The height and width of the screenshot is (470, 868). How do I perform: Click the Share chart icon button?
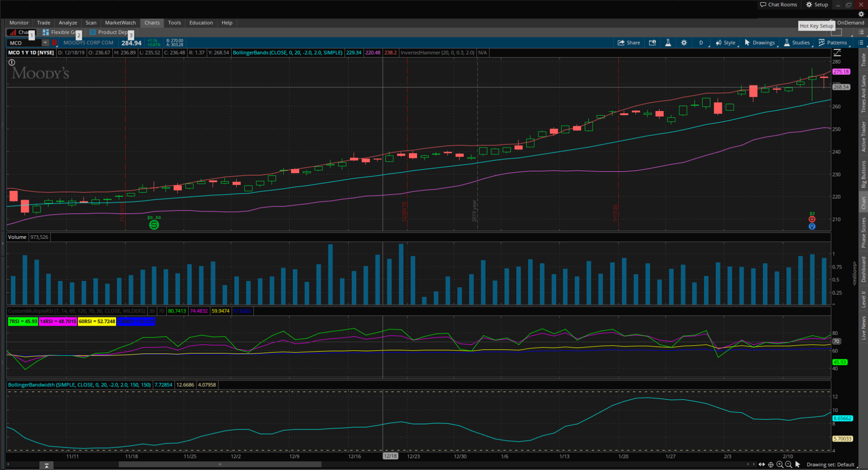pos(629,42)
